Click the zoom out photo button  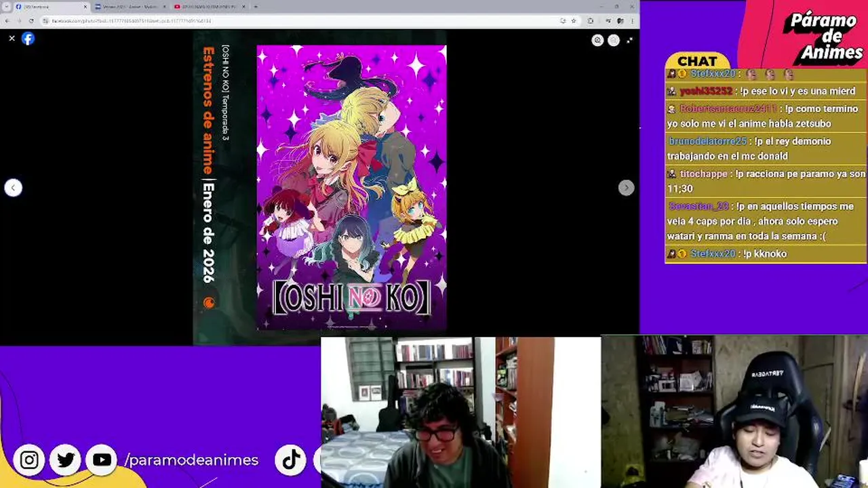tap(614, 41)
